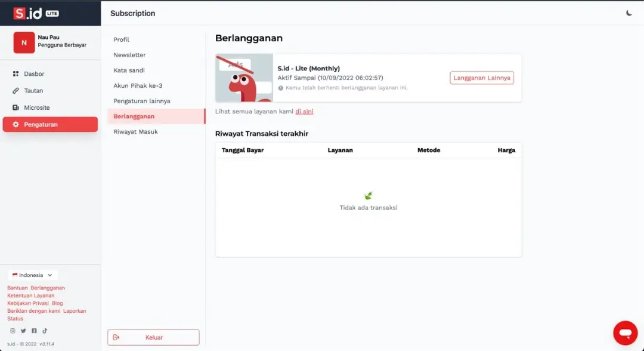
Task: Click the Keluar logout button
Action: coord(153,337)
